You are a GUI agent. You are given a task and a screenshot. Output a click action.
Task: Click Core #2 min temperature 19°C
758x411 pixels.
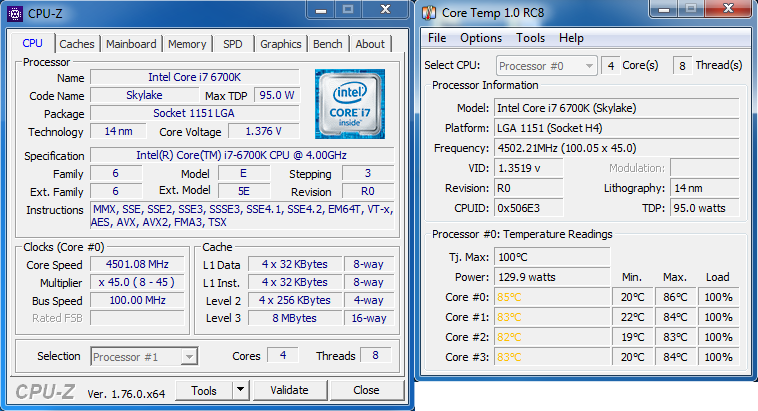tap(632, 337)
